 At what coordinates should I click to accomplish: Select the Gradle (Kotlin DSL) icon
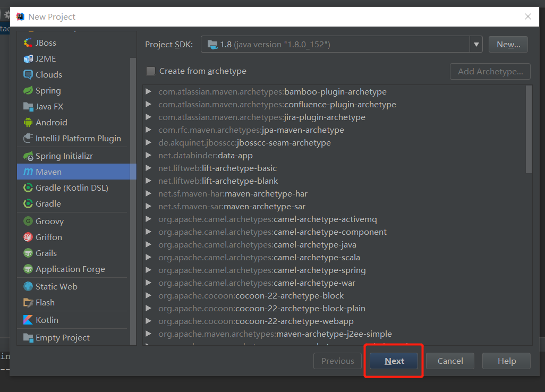coord(28,188)
